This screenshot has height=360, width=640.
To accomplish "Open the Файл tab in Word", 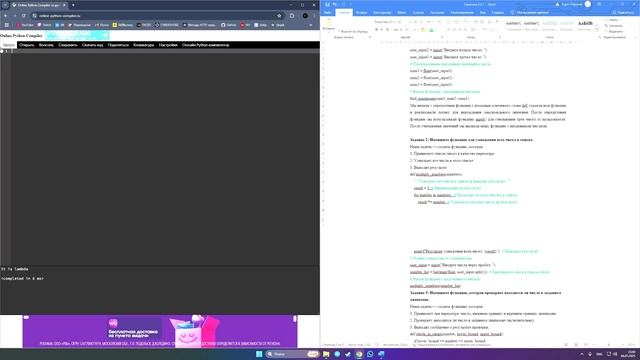I will pyautogui.click(x=327, y=13).
